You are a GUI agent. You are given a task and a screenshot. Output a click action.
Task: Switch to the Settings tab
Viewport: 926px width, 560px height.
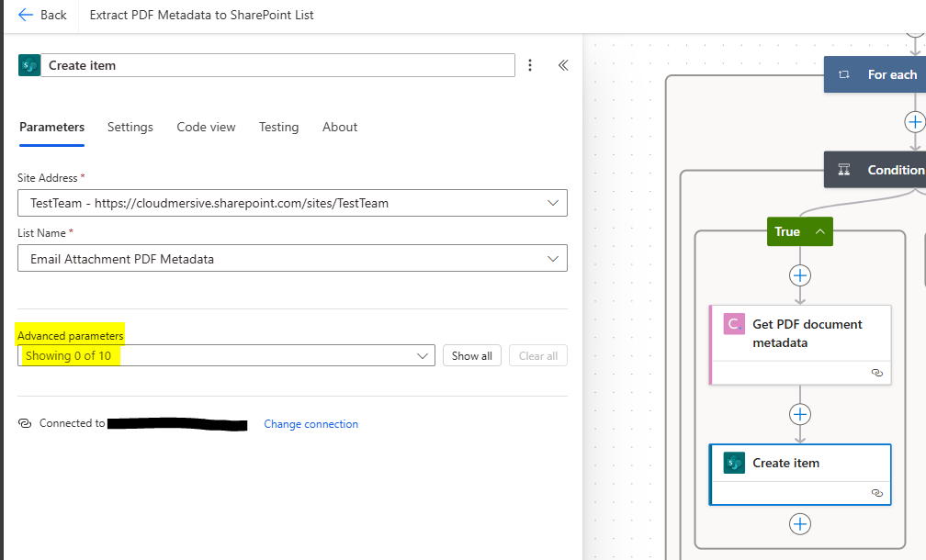(x=130, y=128)
